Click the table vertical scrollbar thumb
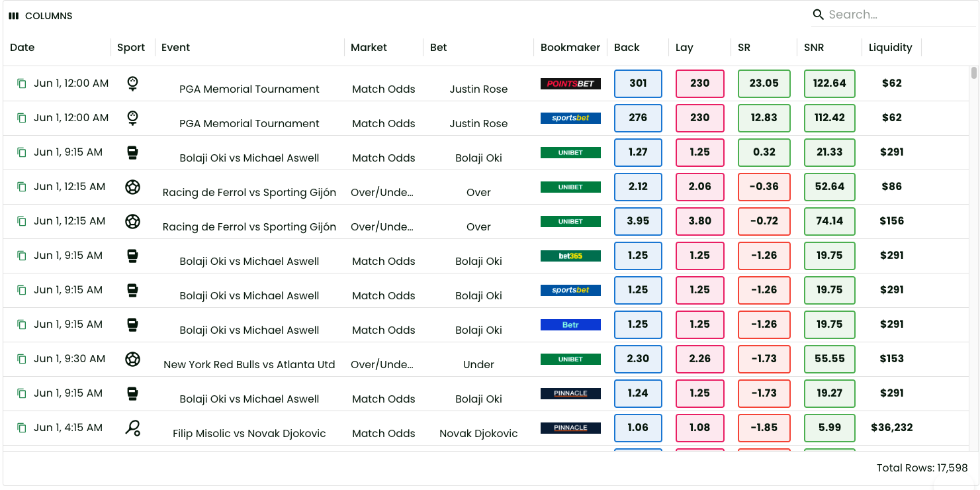The image size is (980, 490). 974,73
